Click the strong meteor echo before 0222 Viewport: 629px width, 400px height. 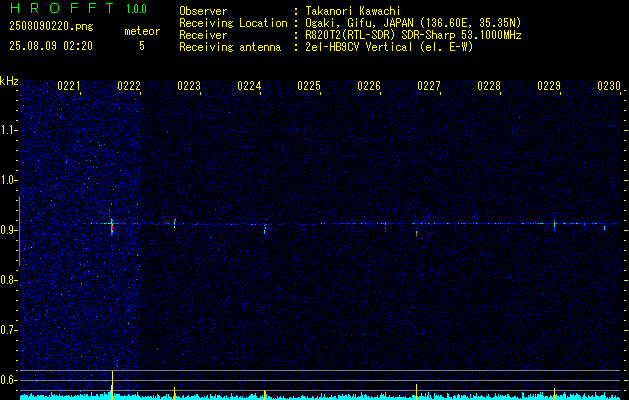point(112,226)
